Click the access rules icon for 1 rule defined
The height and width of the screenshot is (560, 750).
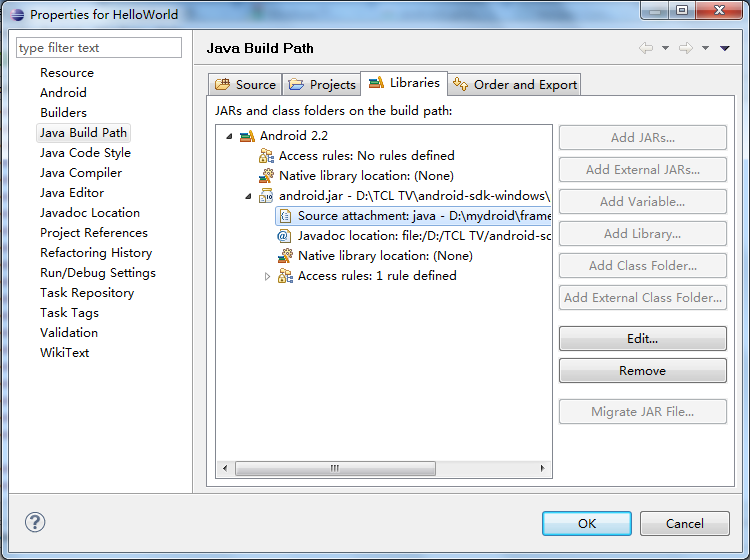[286, 276]
